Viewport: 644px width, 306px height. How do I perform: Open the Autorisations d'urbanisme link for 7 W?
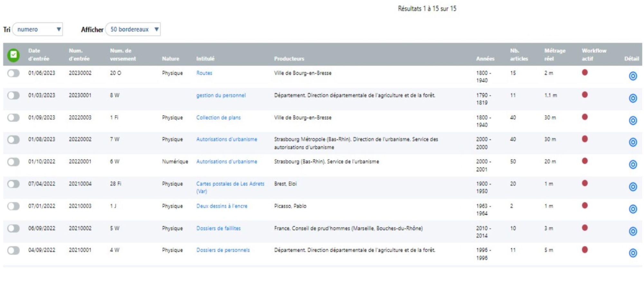coord(227,139)
